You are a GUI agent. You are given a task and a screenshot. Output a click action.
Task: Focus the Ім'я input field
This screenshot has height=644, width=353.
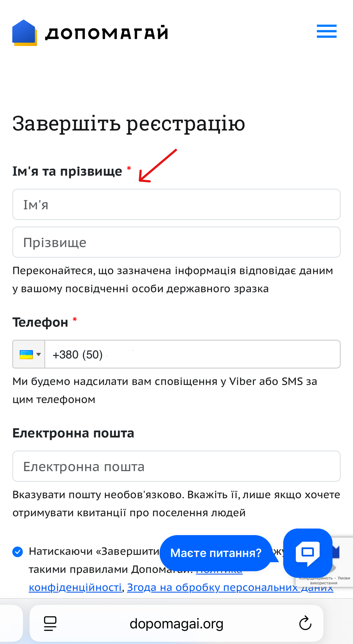[176, 204]
